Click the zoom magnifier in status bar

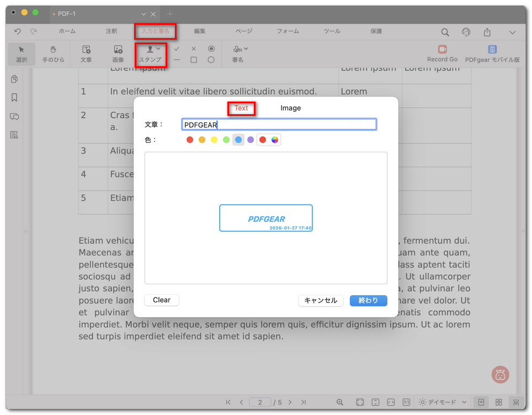tap(339, 402)
